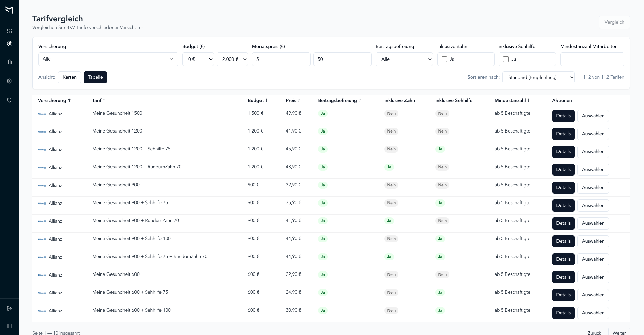Viewport: 644px width, 335px height.
Task: Open the Versicherung dropdown showing Alle
Action: tap(108, 59)
